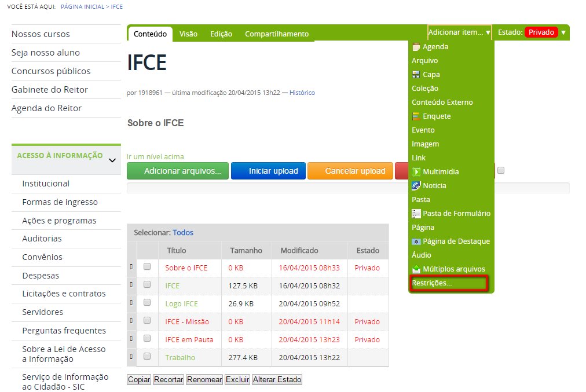Choose the Pasta de Formulário form icon
This screenshot has width=586, height=392.
(x=416, y=214)
